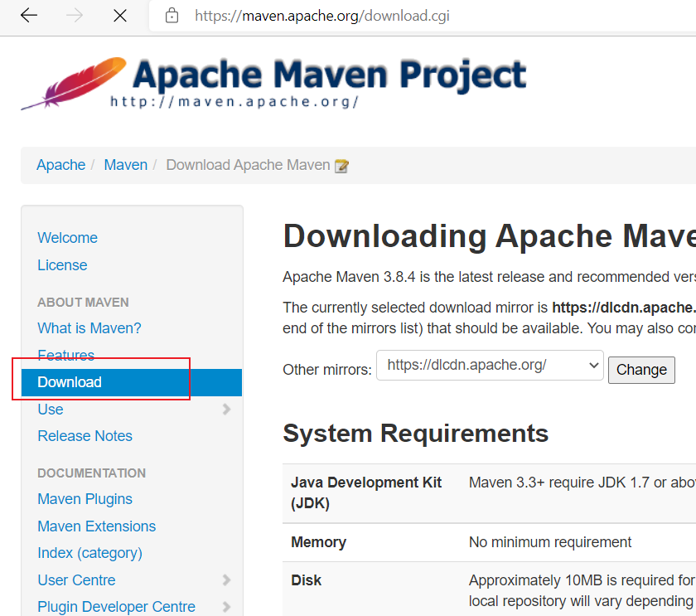Select Welcome in the sidebar navigation

67,238
